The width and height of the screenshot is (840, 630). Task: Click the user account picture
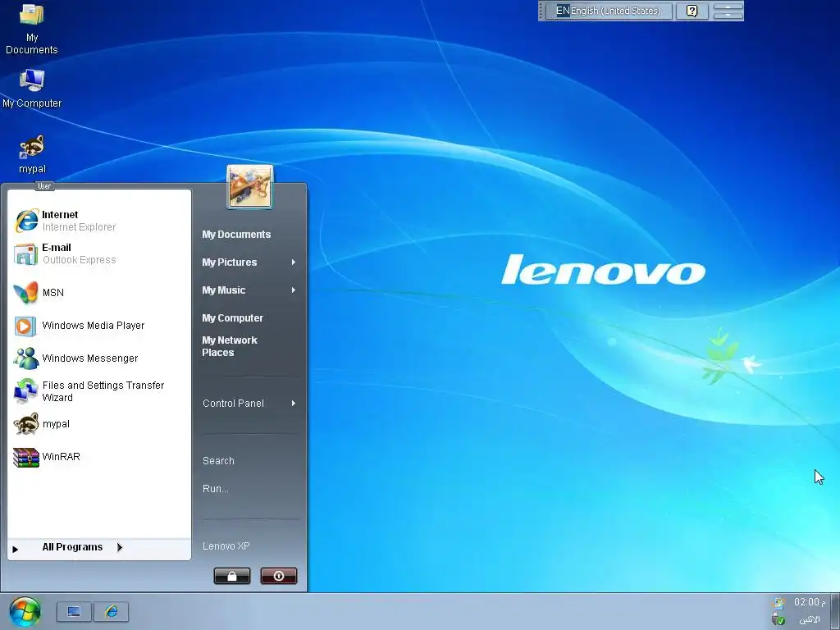(x=249, y=186)
